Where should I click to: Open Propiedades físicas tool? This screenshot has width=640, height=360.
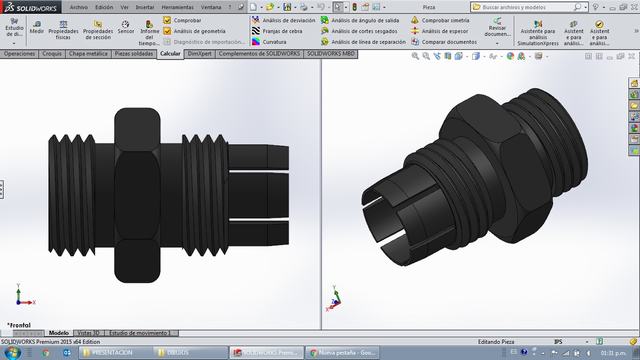coord(63,31)
